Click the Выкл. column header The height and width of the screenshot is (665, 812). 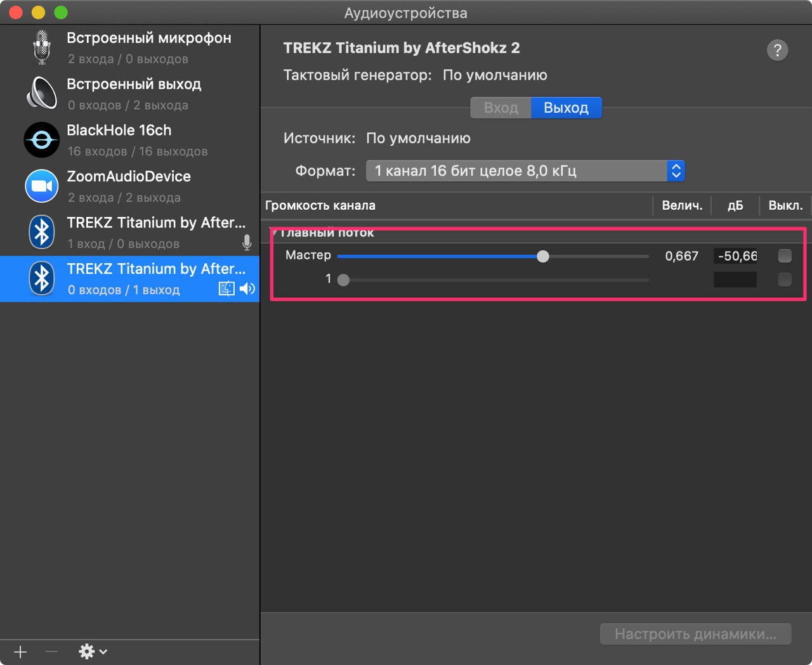click(785, 205)
